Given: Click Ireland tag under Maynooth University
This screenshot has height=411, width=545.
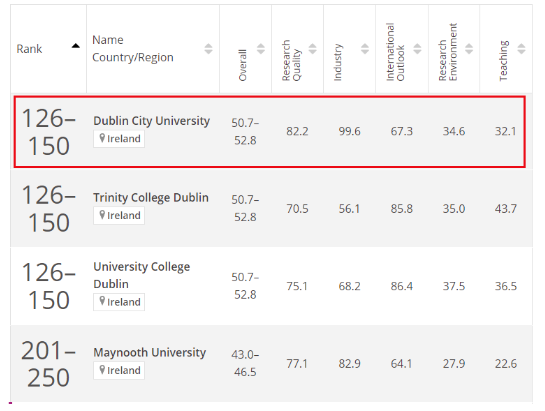Looking at the screenshot, I should click(119, 370).
